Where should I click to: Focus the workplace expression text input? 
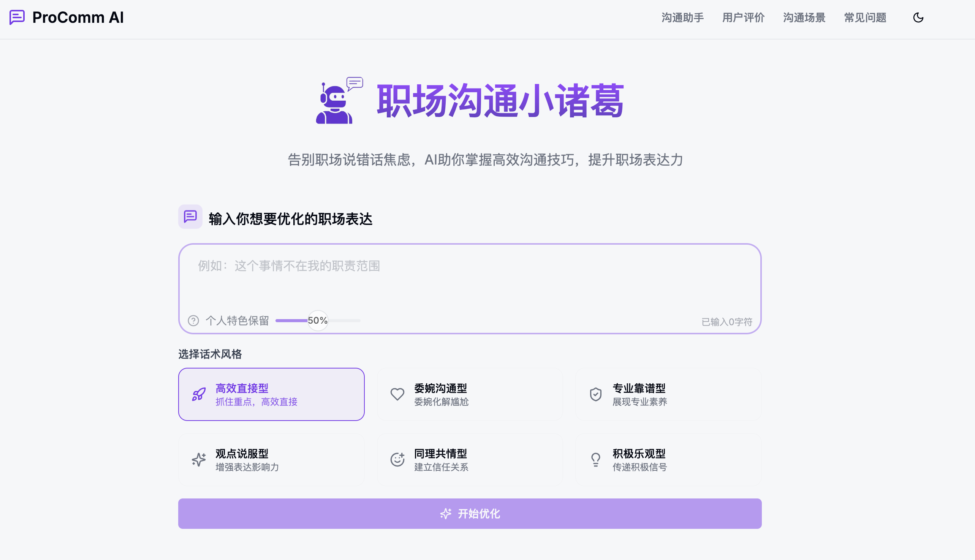[470, 277]
